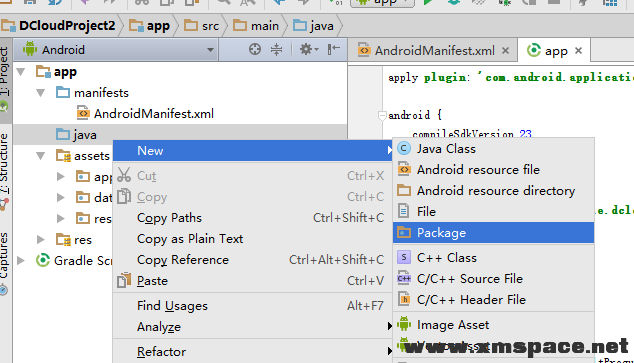
Task: Collapse the assets folder
Action: (40, 156)
